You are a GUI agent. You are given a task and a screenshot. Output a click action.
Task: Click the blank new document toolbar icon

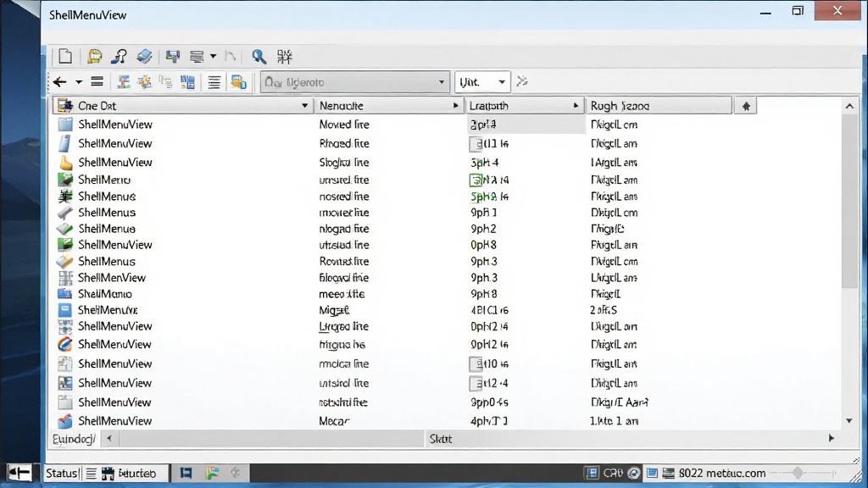point(65,56)
